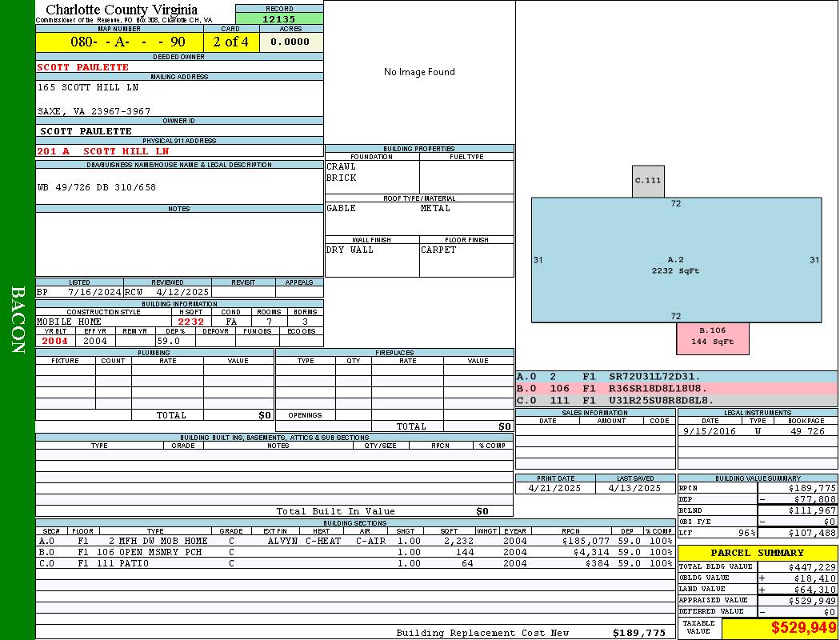
Task: Click the gray C.111 patio sketch block
Action: point(648,181)
